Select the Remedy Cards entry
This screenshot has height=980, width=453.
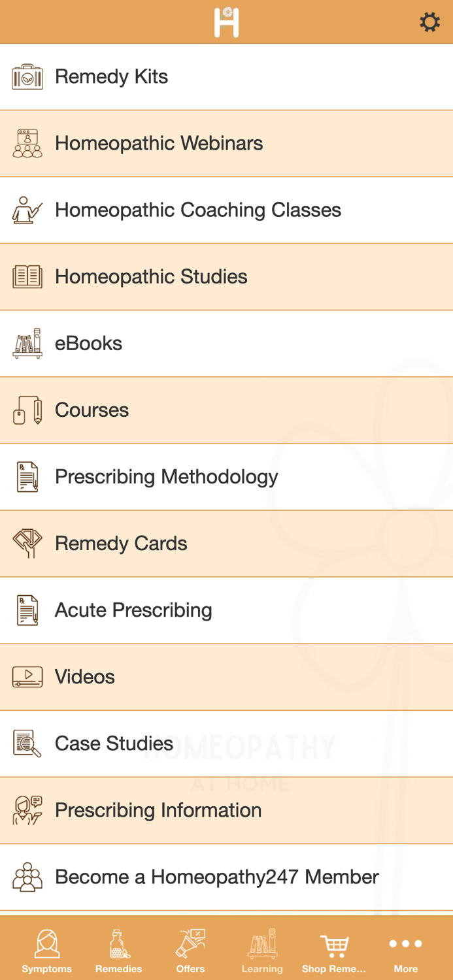pyautogui.click(x=121, y=543)
